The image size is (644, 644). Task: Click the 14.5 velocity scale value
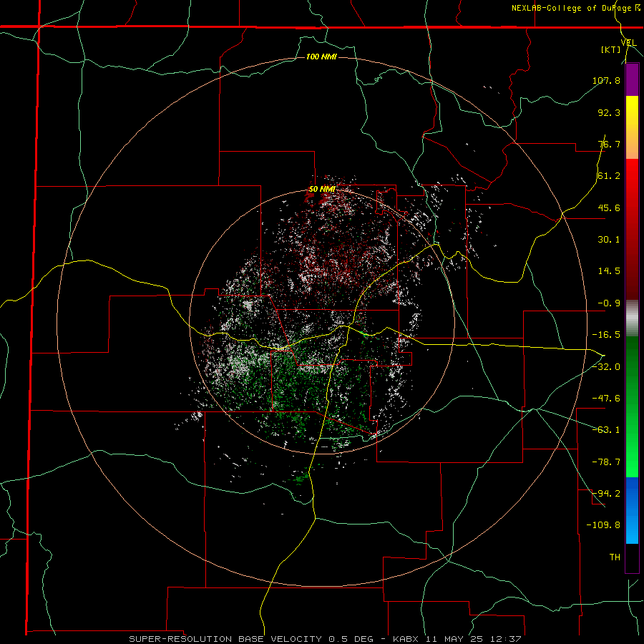(x=609, y=271)
